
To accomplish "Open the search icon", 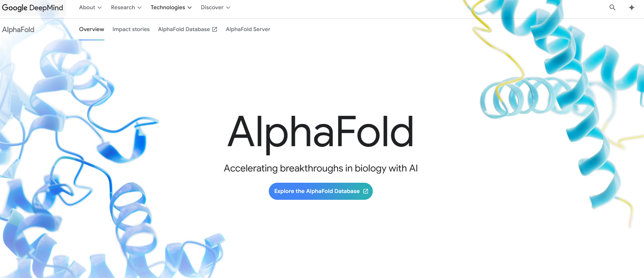I will pos(612,7).
